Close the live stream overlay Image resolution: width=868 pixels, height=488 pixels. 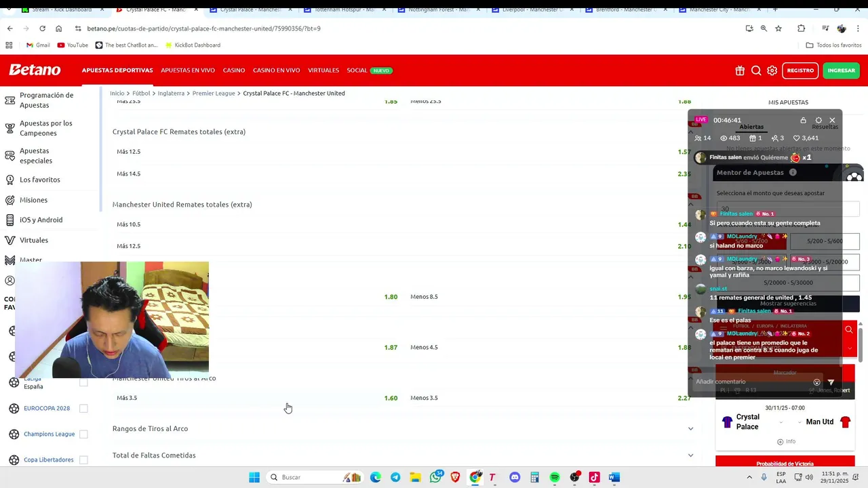click(x=832, y=120)
